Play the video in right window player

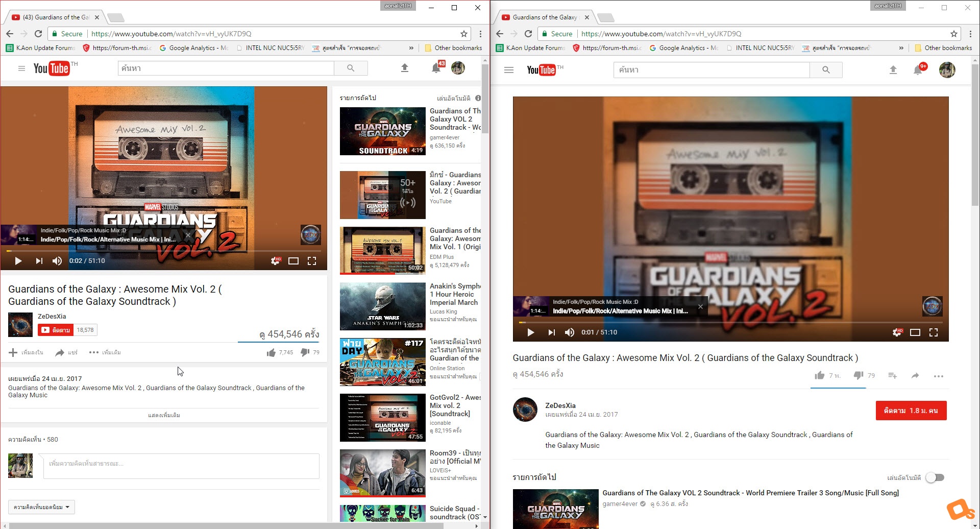530,332
